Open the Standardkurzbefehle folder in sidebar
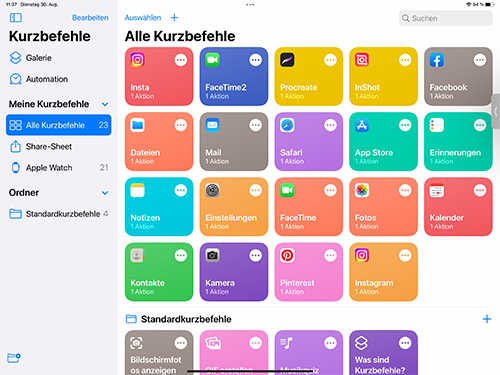The height and width of the screenshot is (375, 500). click(x=59, y=214)
